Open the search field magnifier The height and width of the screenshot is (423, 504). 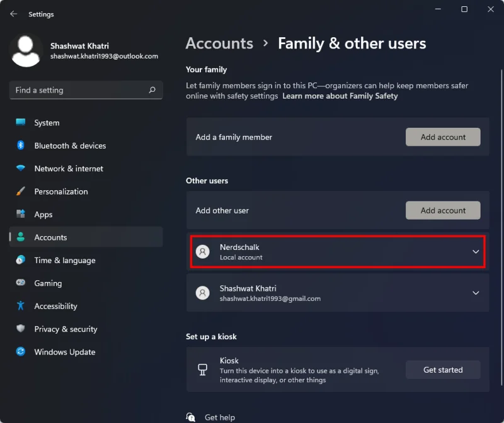[152, 90]
